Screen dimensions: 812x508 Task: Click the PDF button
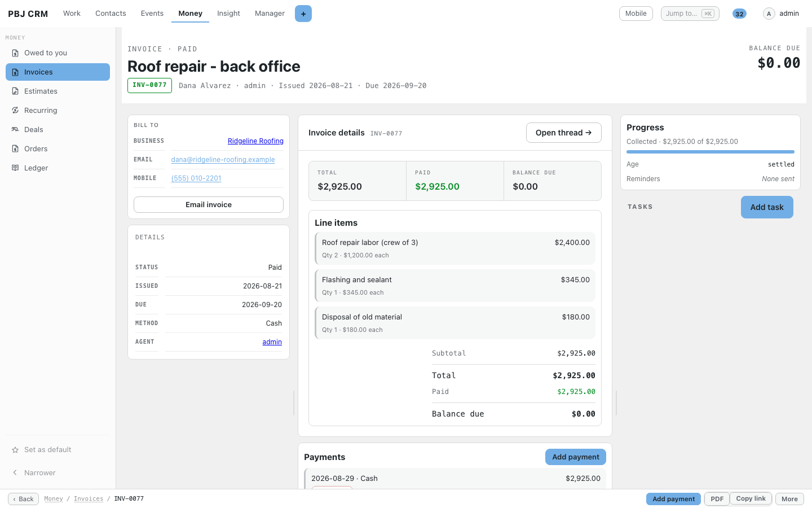tap(717, 499)
